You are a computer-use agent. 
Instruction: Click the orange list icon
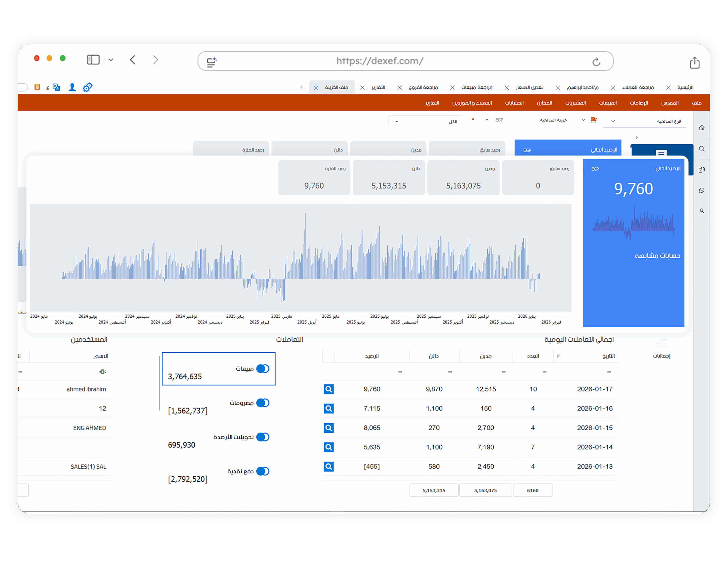pyautogui.click(x=37, y=87)
